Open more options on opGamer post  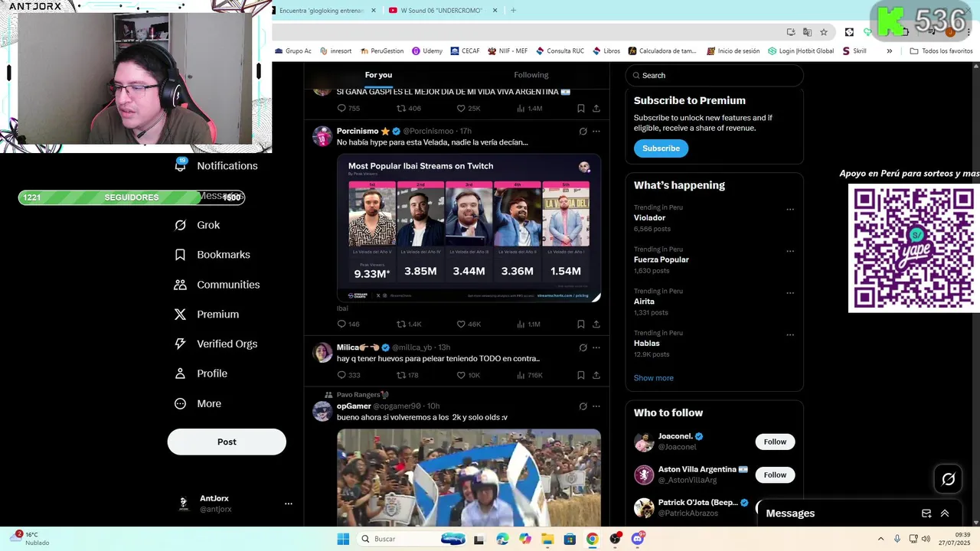coord(596,406)
